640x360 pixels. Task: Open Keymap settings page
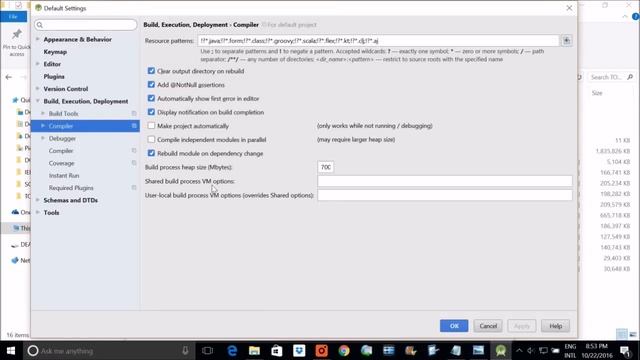pyautogui.click(x=55, y=52)
